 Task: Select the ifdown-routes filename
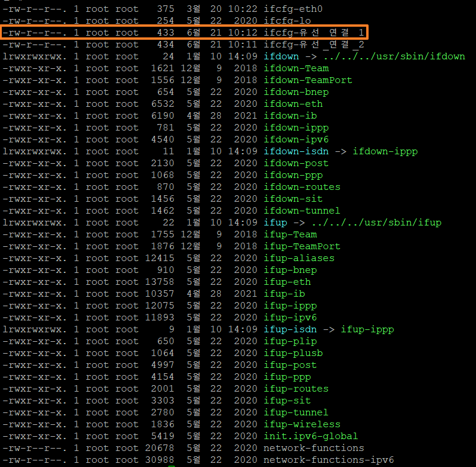pyautogui.click(x=302, y=187)
